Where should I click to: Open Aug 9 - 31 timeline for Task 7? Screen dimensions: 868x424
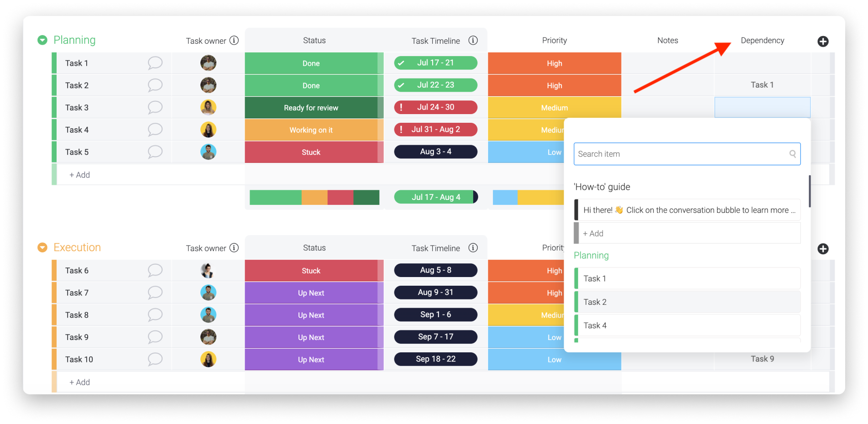[436, 292]
